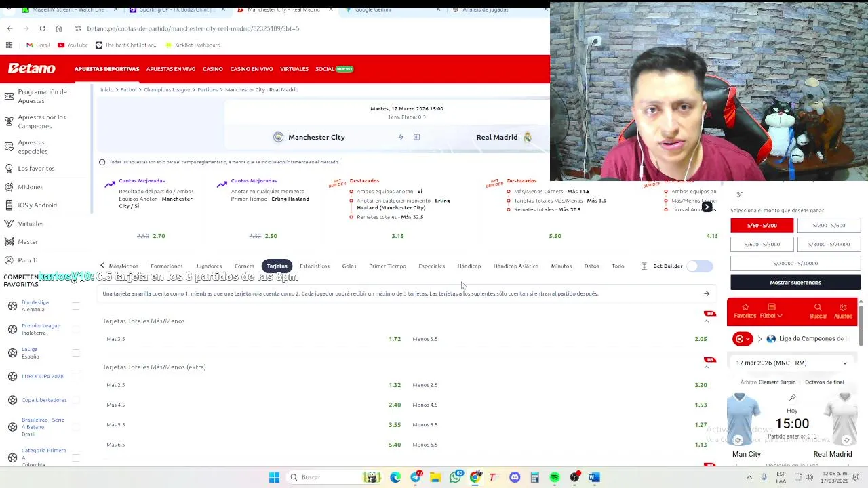Viewport: 868px width, 488px height.
Task: Pick the 5.50 Destacadas odds
Action: [x=555, y=236]
